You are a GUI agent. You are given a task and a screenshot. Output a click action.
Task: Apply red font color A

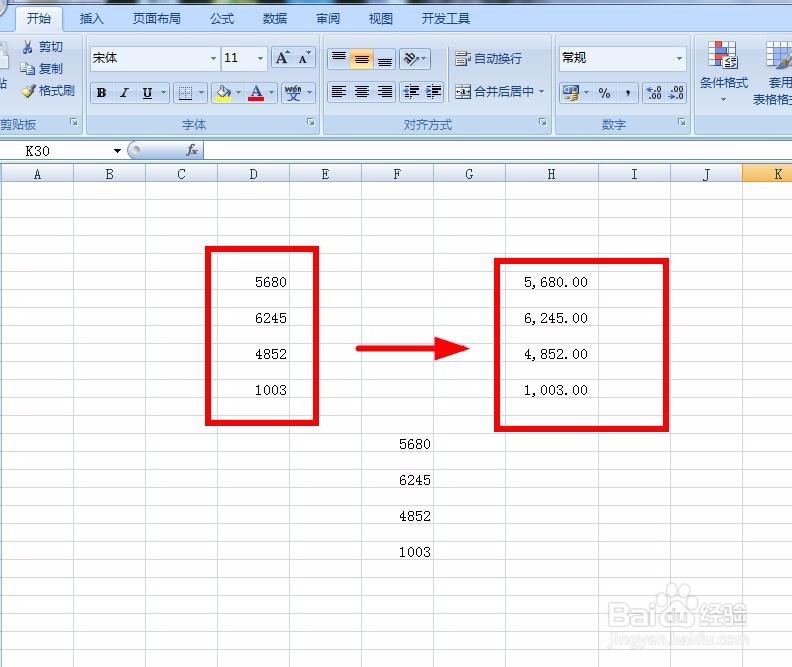point(256,93)
